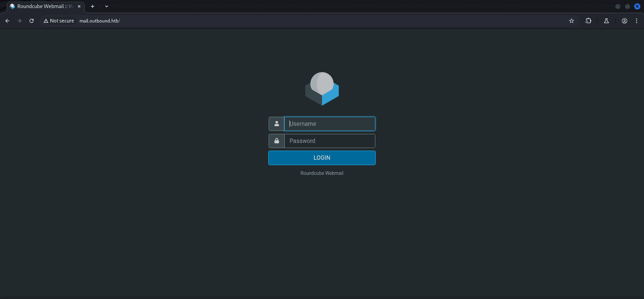Open the browser profile avatar icon
Viewport: 644px width, 299px height.
pos(625,21)
